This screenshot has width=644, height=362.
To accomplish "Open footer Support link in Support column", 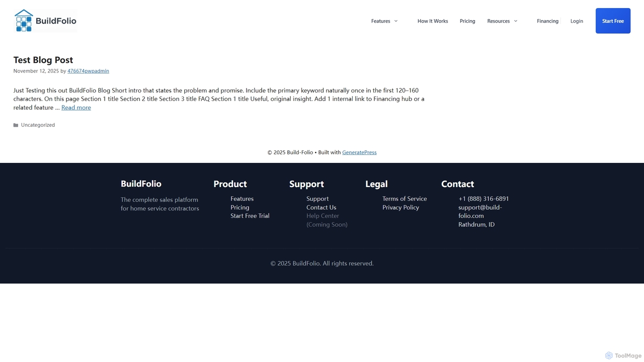I will point(317,199).
